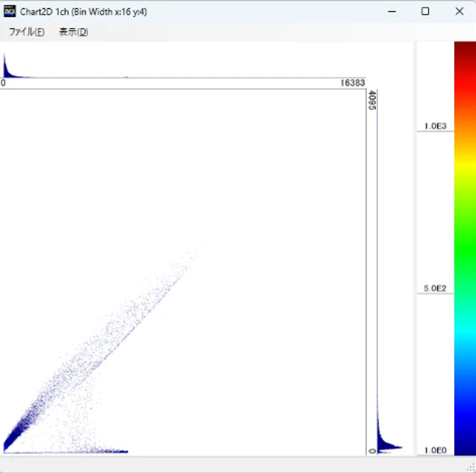The width and height of the screenshot is (476, 473).
Task: Click the Chart2D app icon in title bar
Action: pos(9,11)
